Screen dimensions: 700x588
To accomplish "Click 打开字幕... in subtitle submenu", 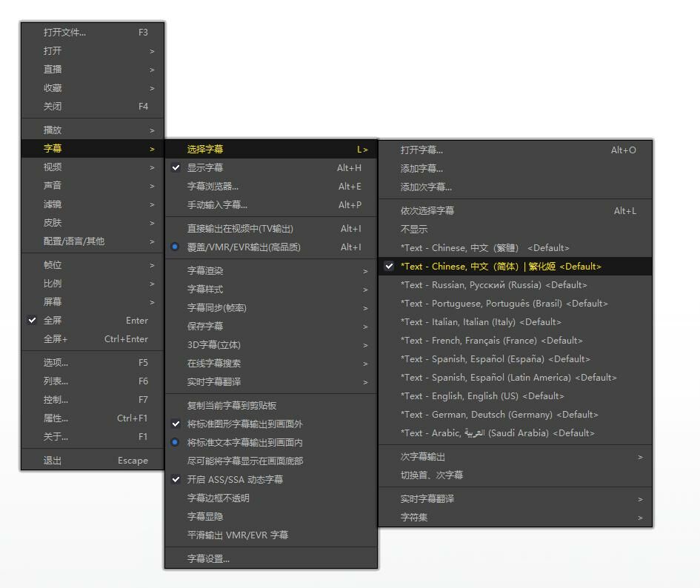I will click(x=421, y=150).
